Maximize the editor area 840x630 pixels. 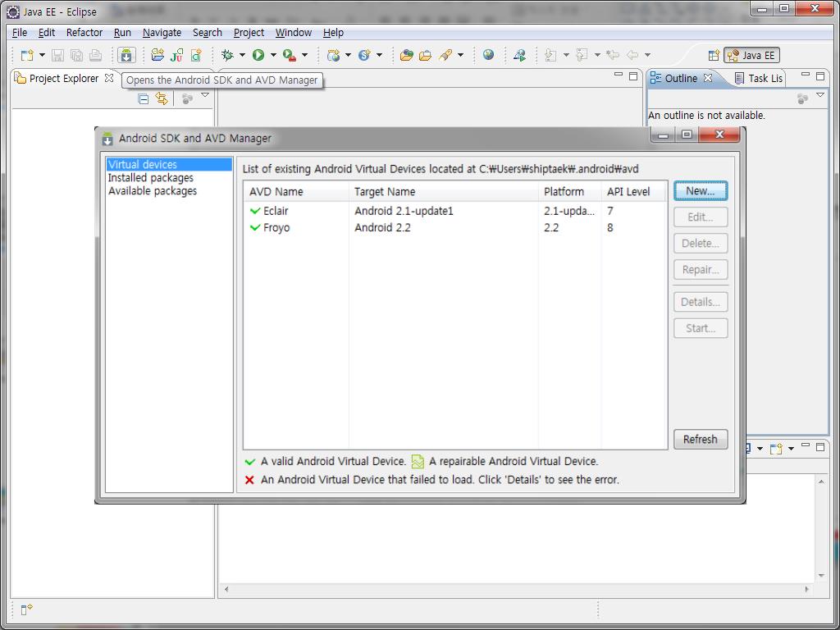point(633,76)
